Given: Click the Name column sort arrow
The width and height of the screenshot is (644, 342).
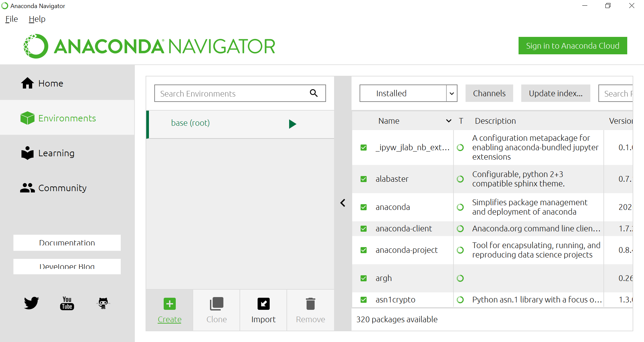Looking at the screenshot, I should coord(448,121).
